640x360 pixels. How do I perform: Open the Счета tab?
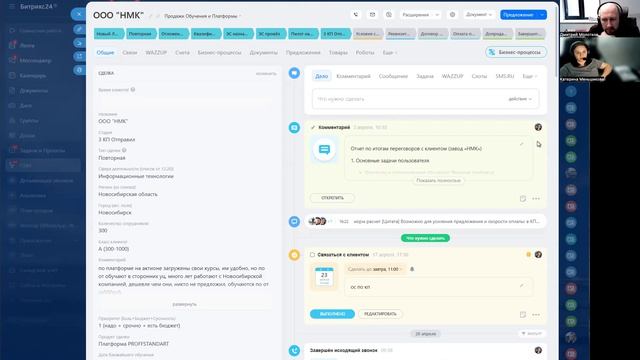point(182,53)
